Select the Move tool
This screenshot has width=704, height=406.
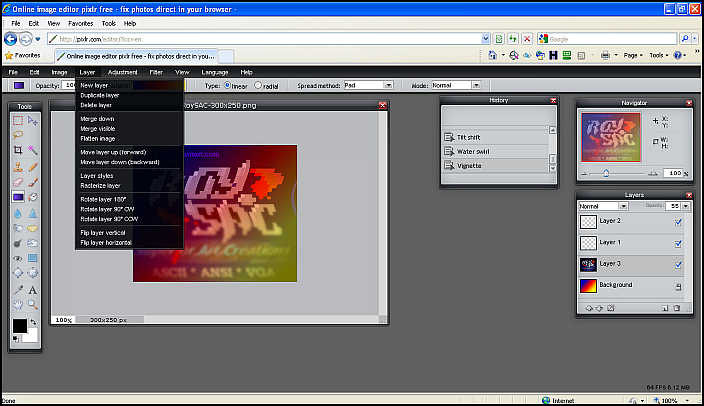coord(33,120)
